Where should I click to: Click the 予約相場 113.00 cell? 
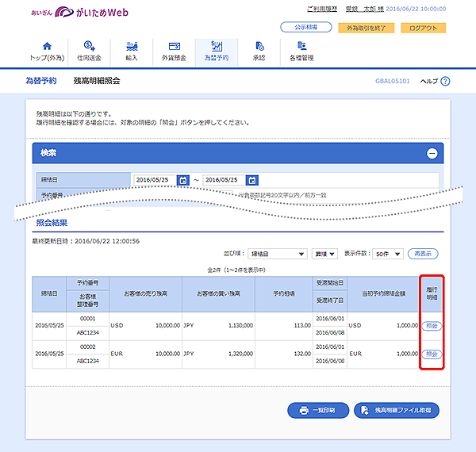coord(284,325)
